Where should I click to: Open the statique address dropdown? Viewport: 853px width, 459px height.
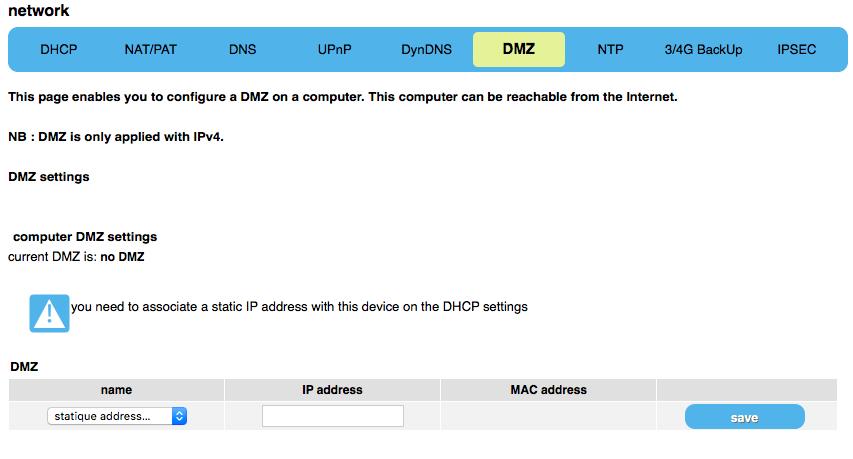pos(117,416)
